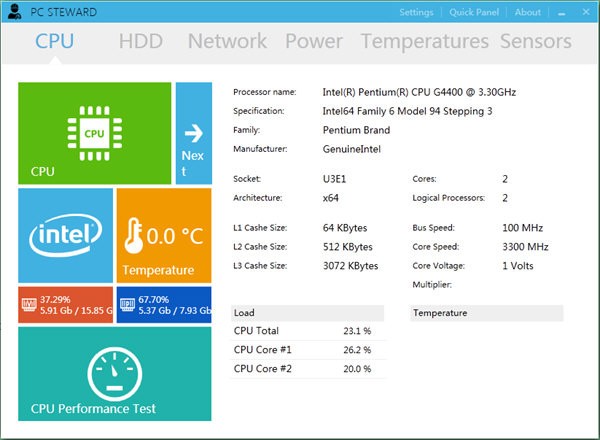Click the Temperature section header on right
The width and height of the screenshot is (600, 440).
click(486, 313)
